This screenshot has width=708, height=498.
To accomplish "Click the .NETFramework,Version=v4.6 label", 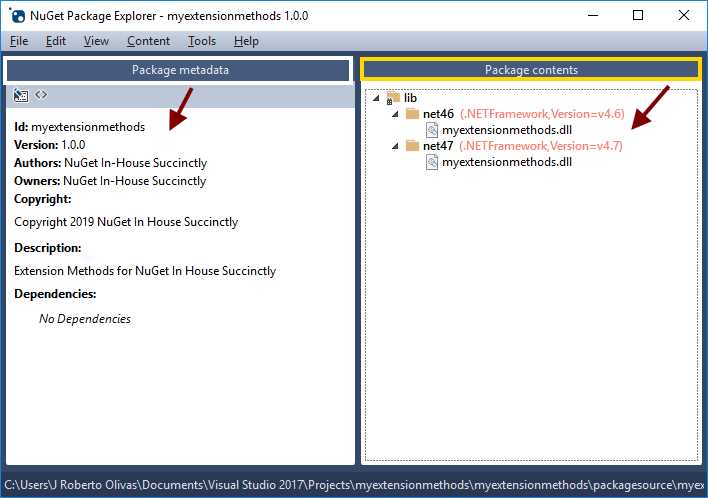I will [x=542, y=114].
